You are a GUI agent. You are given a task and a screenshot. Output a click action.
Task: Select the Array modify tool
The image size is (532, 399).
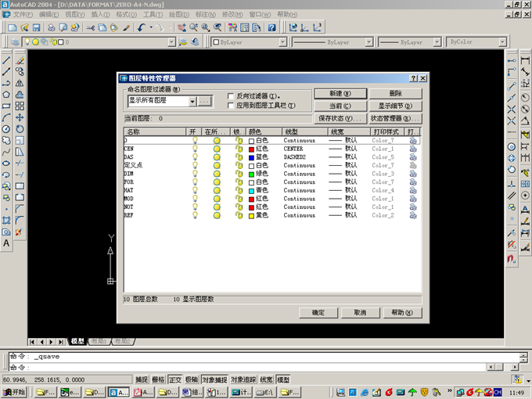point(20,106)
